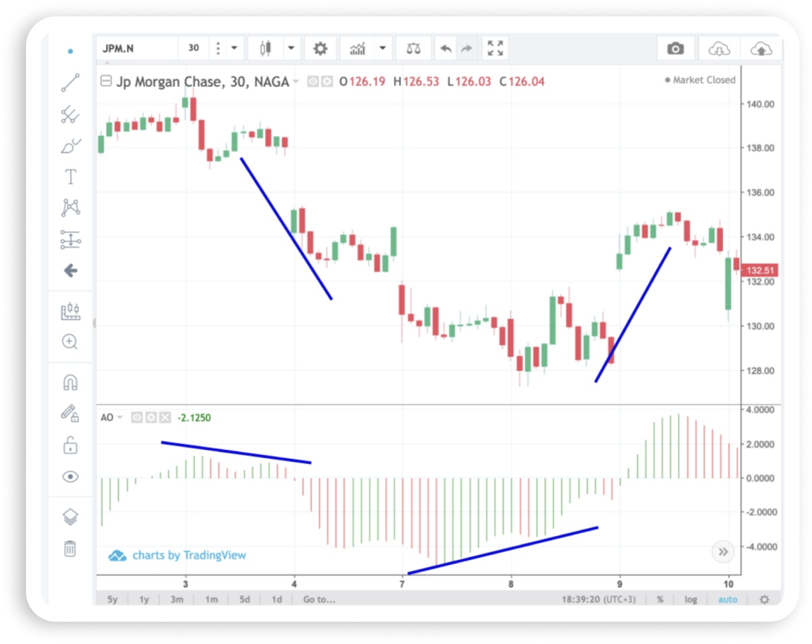Image resolution: width=812 pixels, height=644 pixels.
Task: Open the interval options dots menu
Action: pyautogui.click(x=218, y=48)
